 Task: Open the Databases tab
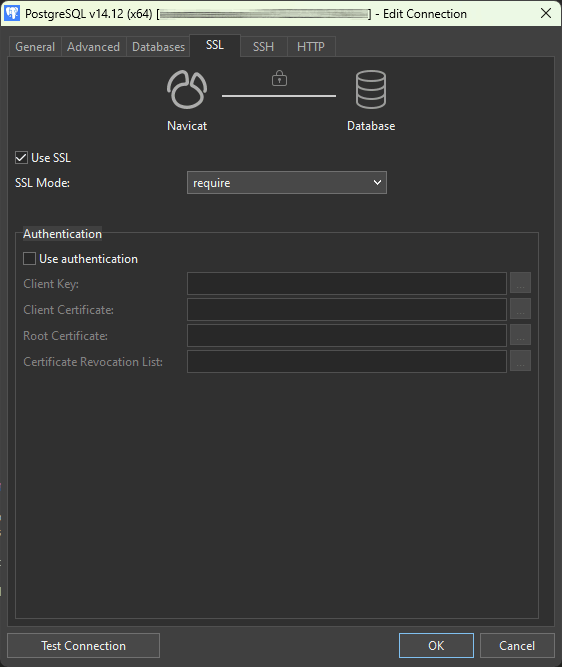158,47
